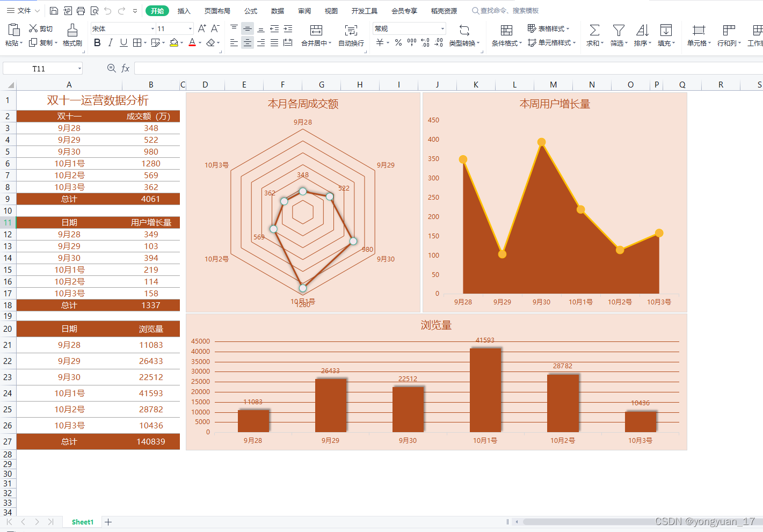Expand the borders dropdown arrow
Screen dimensions: 763x532
pyautogui.click(x=145, y=43)
